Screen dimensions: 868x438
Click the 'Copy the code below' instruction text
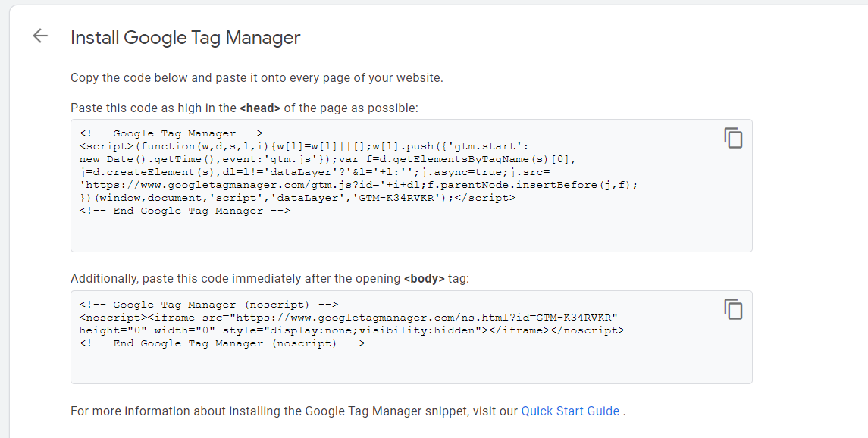[x=256, y=77]
